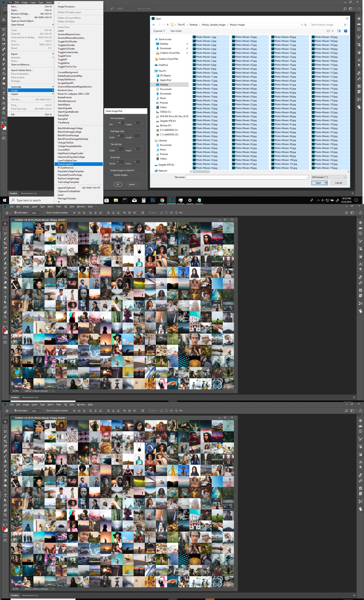
Task: Click New folder in the Open dialog
Action: (x=176, y=31)
